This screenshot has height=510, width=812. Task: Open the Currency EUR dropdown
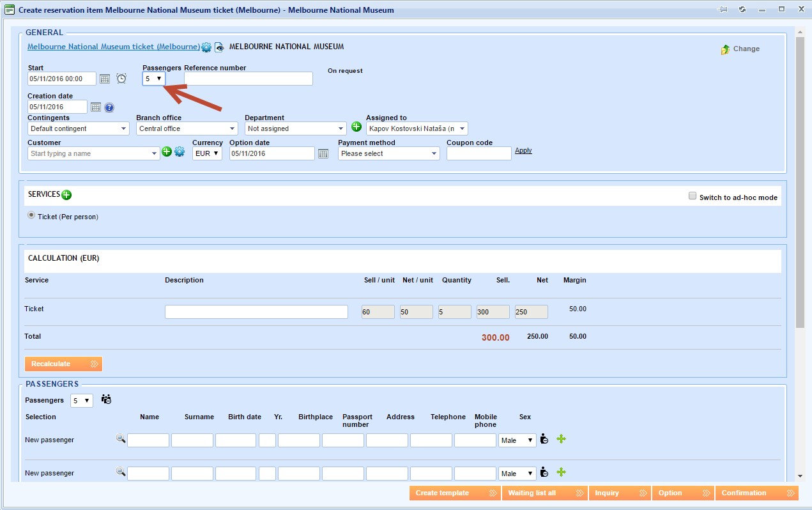[207, 153]
